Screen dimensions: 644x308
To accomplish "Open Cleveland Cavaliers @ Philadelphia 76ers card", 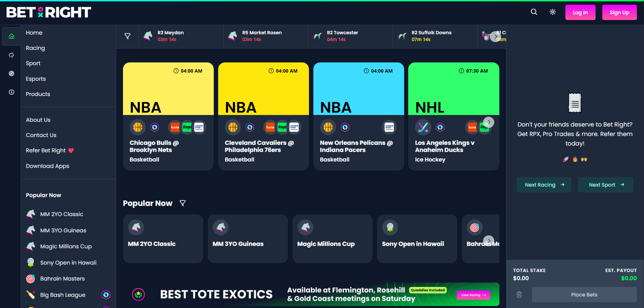I will 264,116.
